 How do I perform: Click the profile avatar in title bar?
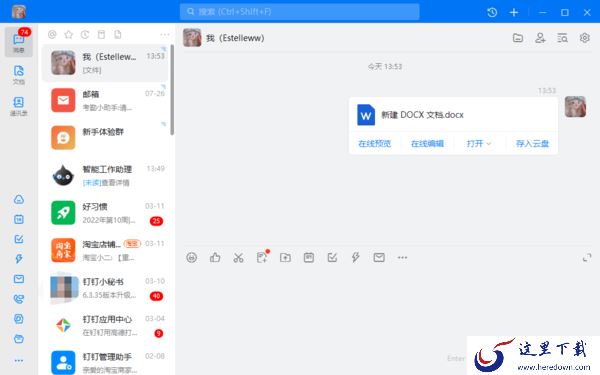tap(18, 12)
